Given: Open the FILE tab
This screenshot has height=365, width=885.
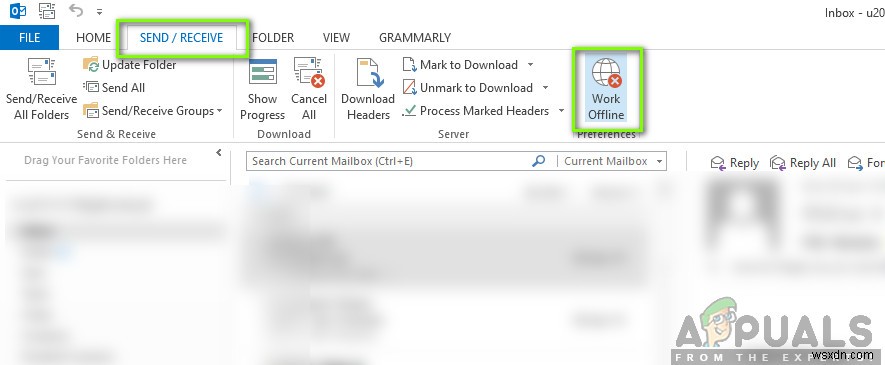Looking at the screenshot, I should [29, 38].
